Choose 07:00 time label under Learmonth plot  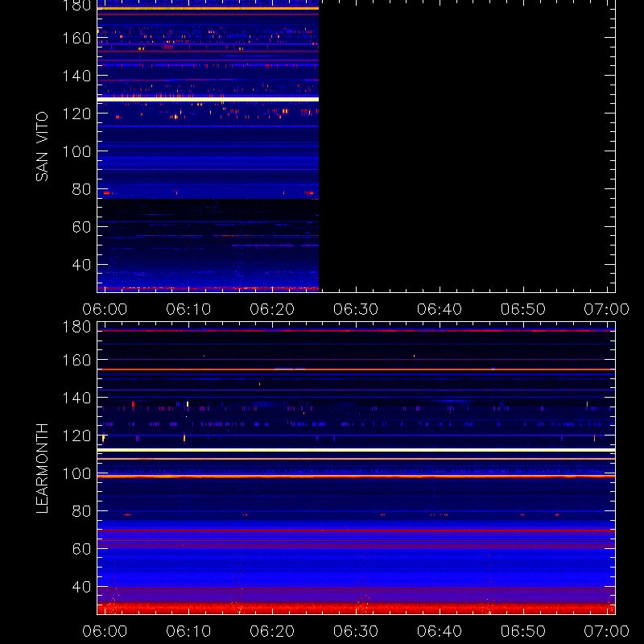pos(607,631)
